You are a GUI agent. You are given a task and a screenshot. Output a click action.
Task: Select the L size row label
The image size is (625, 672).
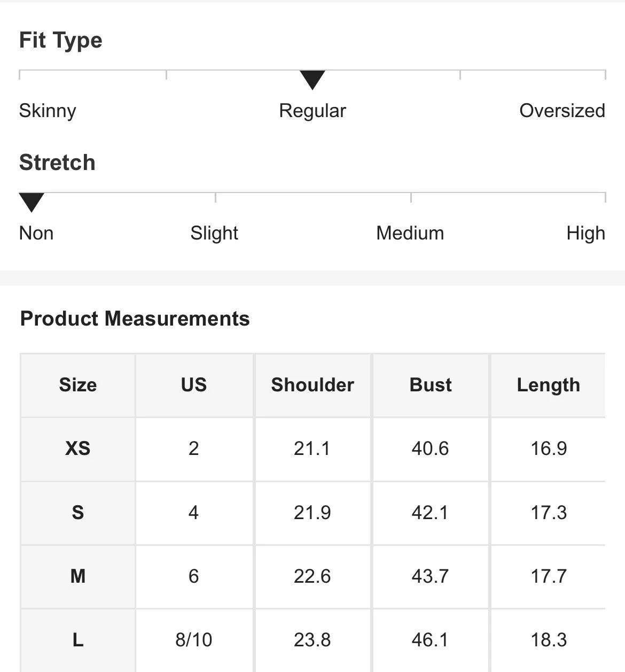(x=78, y=640)
